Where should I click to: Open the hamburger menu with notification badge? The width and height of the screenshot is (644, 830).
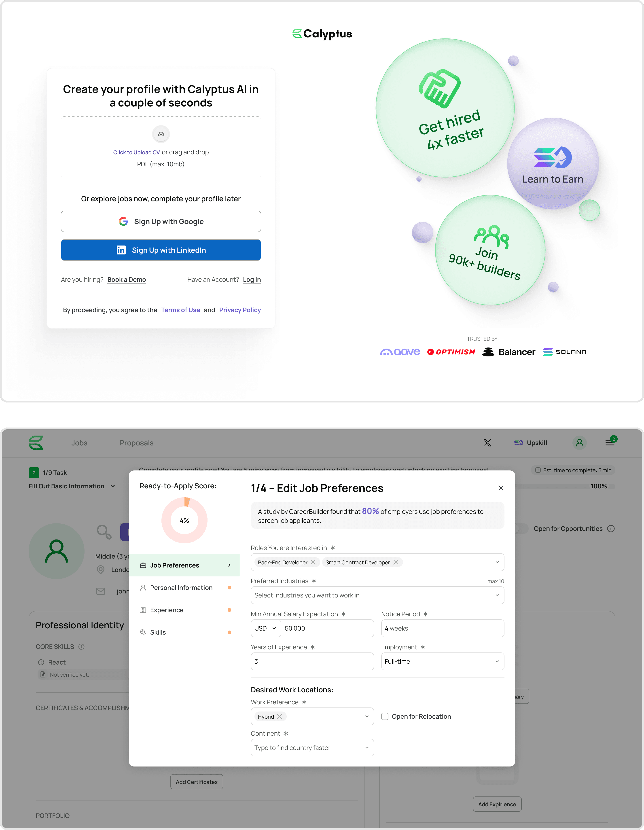pyautogui.click(x=610, y=442)
